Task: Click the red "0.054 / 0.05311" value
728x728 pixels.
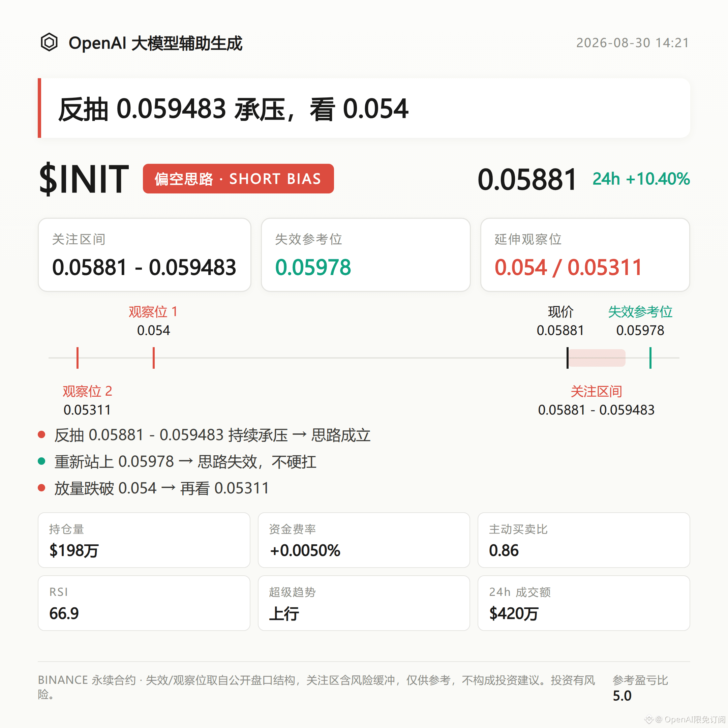Action: 568,267
